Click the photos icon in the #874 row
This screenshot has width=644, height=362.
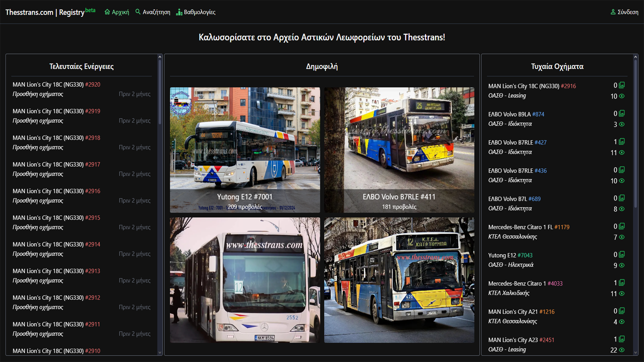[x=622, y=113]
